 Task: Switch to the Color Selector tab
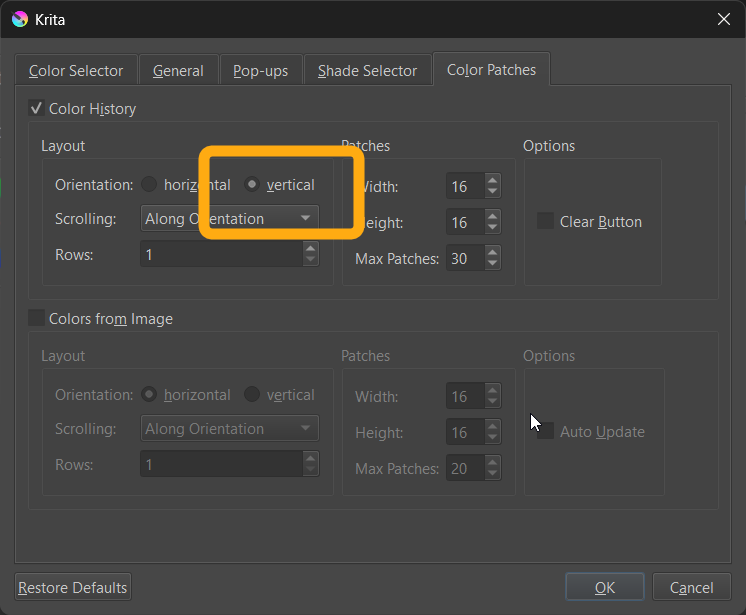click(76, 71)
